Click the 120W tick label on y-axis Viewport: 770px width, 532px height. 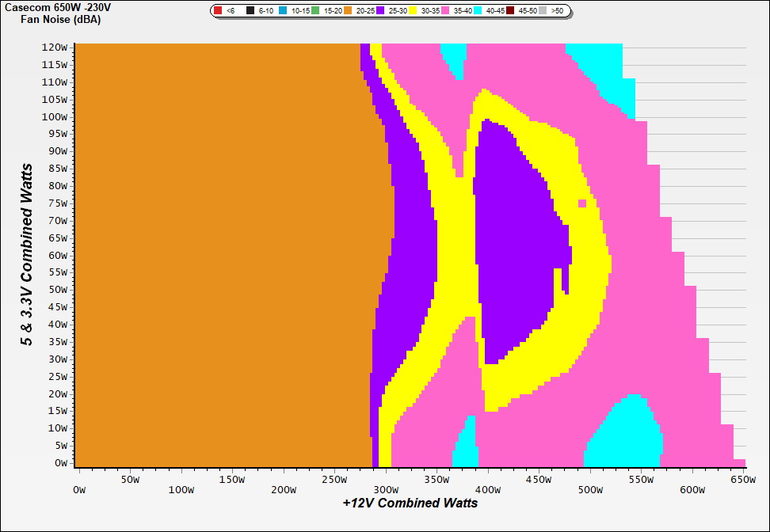click(55, 47)
